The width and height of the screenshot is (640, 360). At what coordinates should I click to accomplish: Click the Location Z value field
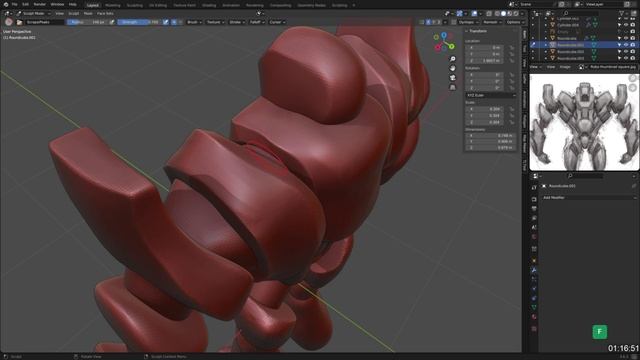484,60
